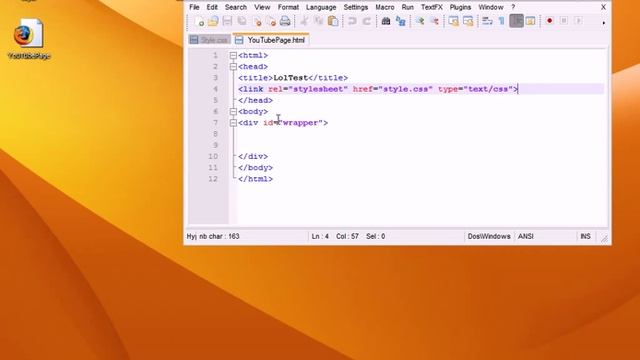640x360 pixels.
Task: Click the Playback macro icon
Action: (578, 21)
